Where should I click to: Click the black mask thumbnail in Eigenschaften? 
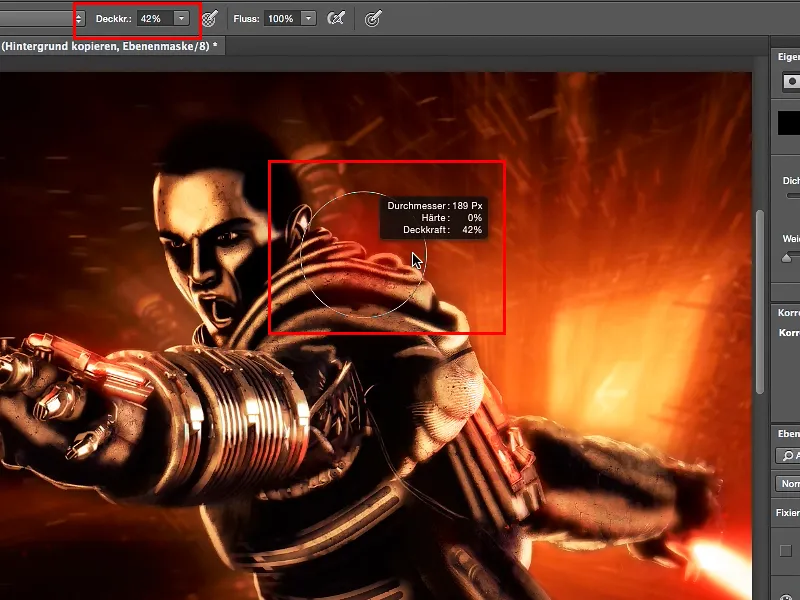[x=789, y=123]
